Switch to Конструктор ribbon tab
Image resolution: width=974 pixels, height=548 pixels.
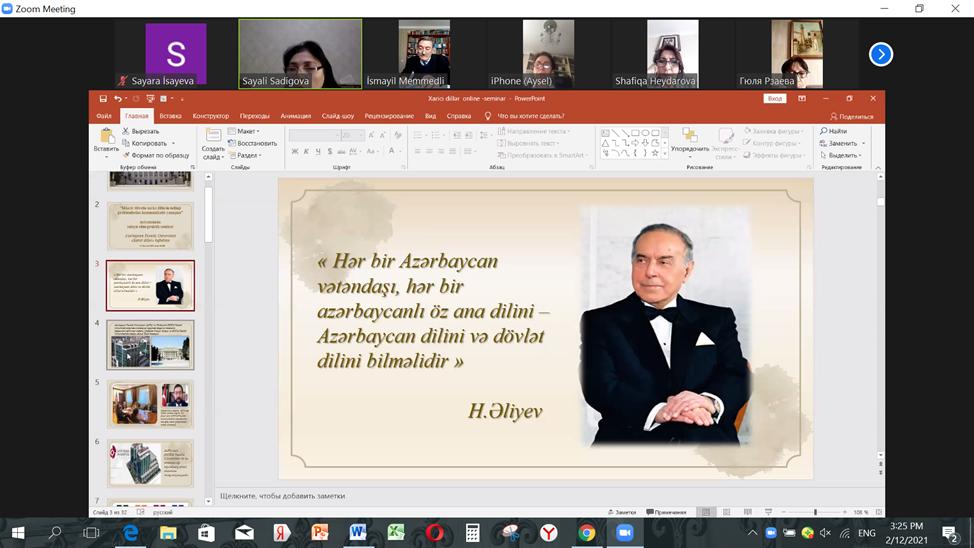click(211, 116)
